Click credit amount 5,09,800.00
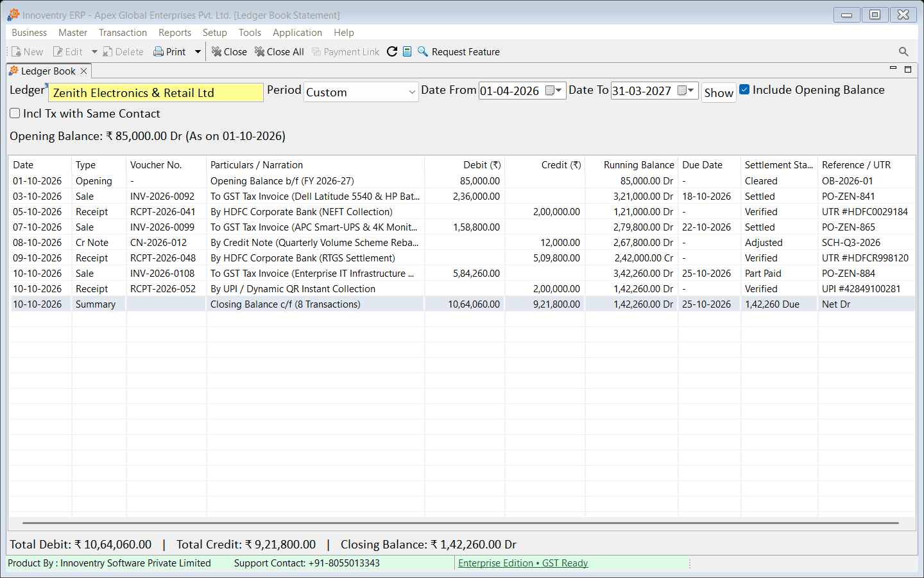924x578 pixels. (545, 258)
